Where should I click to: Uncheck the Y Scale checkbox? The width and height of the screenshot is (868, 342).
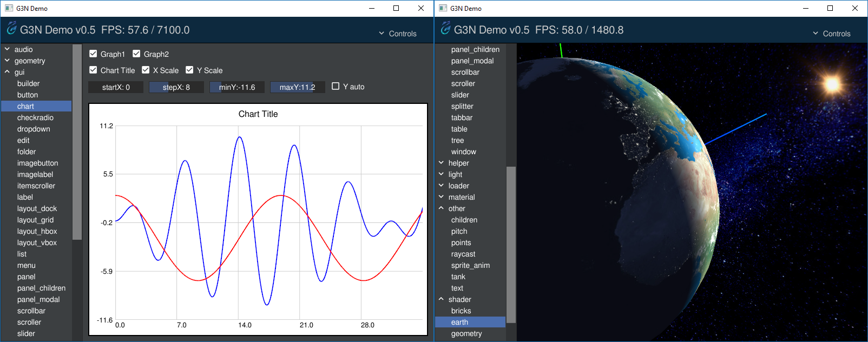point(189,70)
